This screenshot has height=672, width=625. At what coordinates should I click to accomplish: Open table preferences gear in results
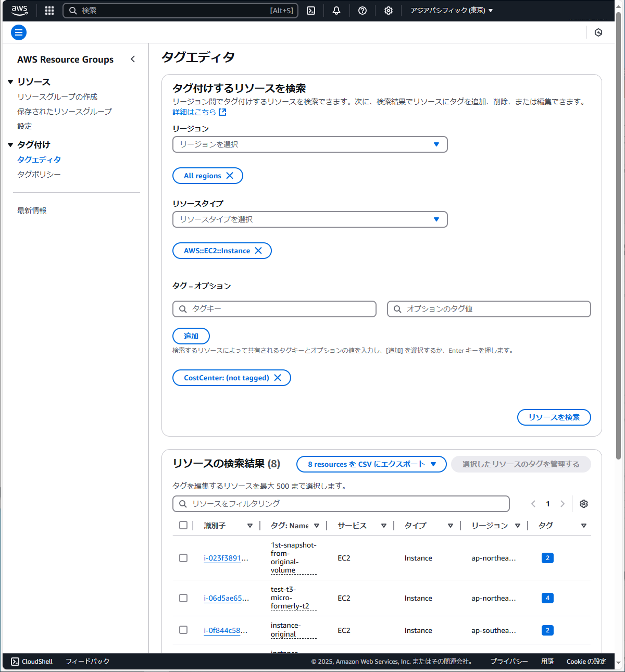pyautogui.click(x=583, y=504)
